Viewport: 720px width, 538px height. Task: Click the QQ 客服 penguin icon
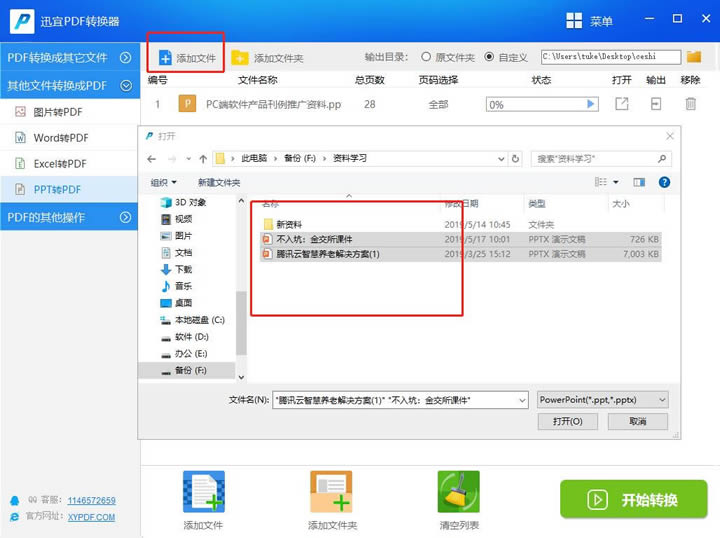coord(15,500)
